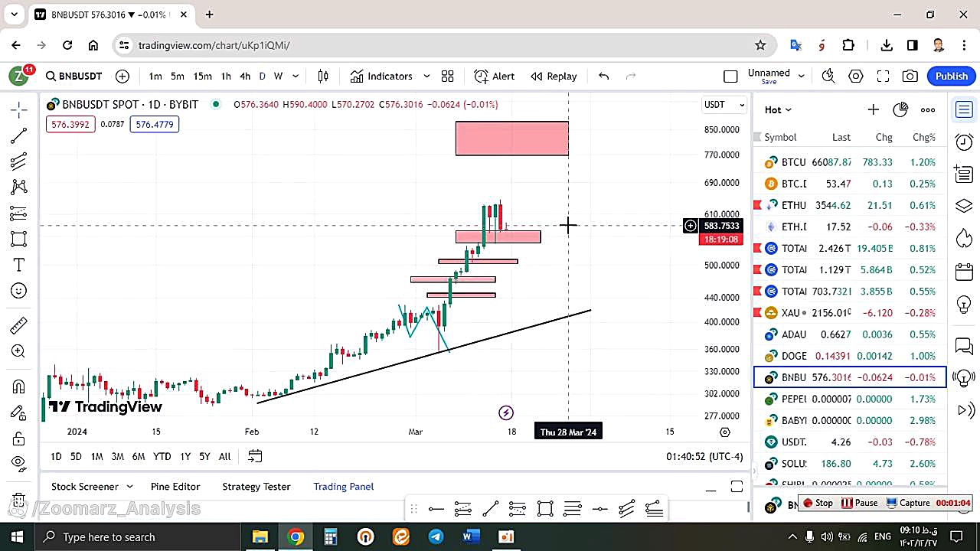The width and height of the screenshot is (980, 551).
Task: Select the crosshair cursor tool
Action: 19,109
